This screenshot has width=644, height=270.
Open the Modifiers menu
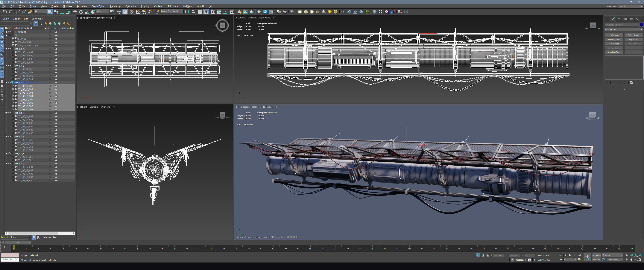click(x=67, y=6)
